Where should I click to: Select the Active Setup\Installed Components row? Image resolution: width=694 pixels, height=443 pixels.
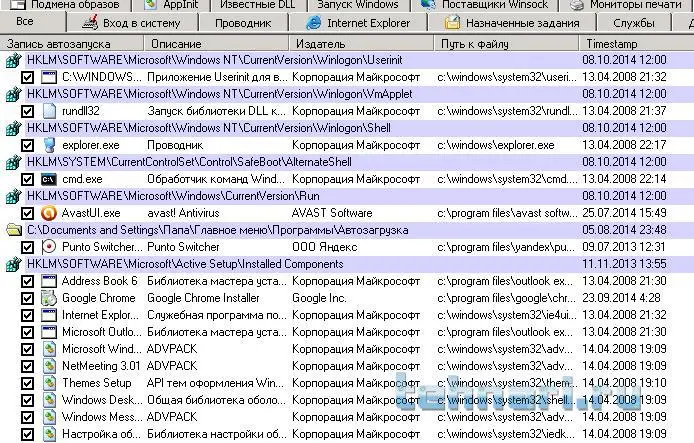(347, 264)
